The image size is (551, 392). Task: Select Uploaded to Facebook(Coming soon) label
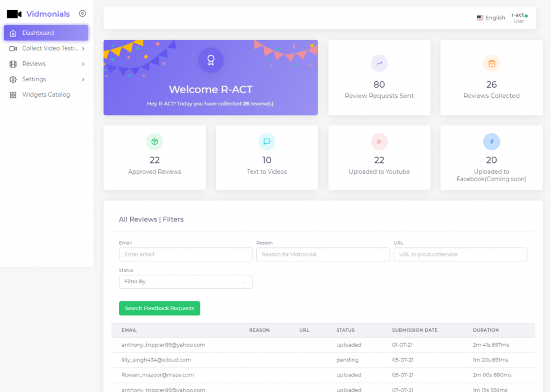pyautogui.click(x=491, y=175)
